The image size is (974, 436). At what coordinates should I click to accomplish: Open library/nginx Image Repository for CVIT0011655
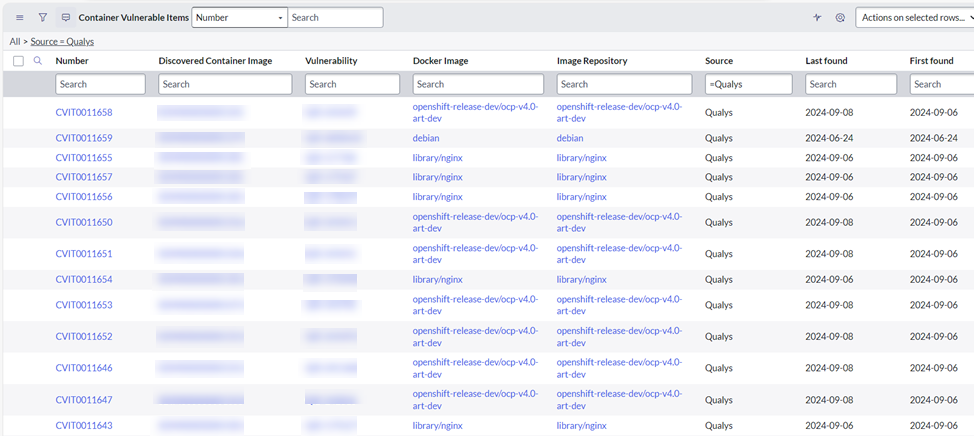click(x=582, y=158)
